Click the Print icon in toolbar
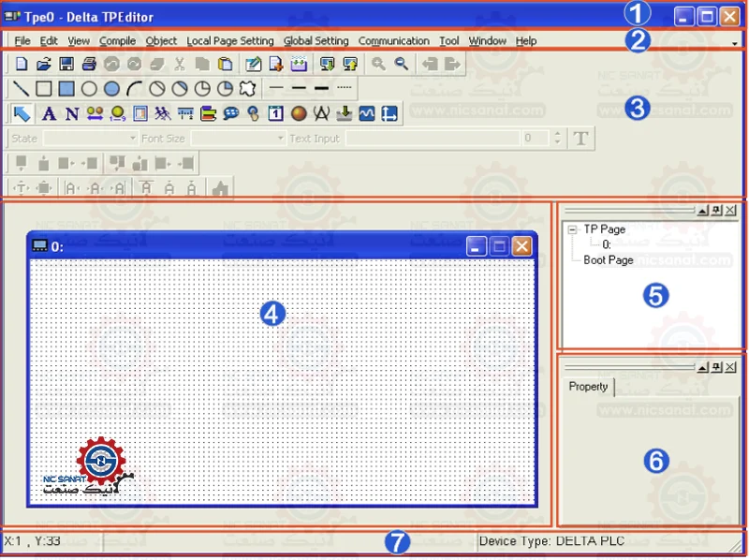 point(89,65)
